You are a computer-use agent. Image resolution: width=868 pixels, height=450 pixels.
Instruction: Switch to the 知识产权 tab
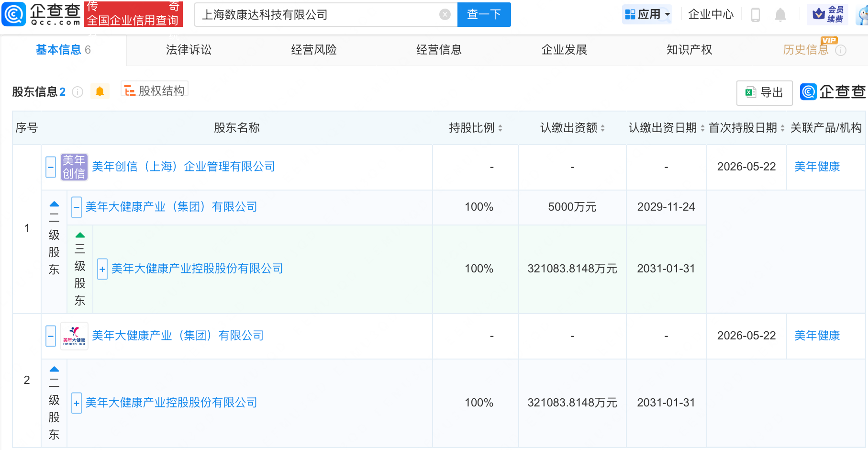point(690,50)
